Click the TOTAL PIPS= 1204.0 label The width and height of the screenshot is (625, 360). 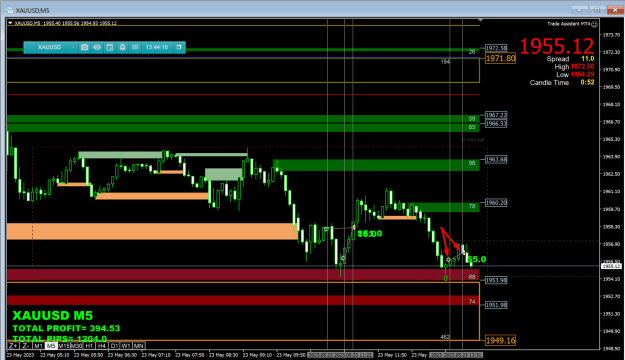pyautogui.click(x=59, y=338)
